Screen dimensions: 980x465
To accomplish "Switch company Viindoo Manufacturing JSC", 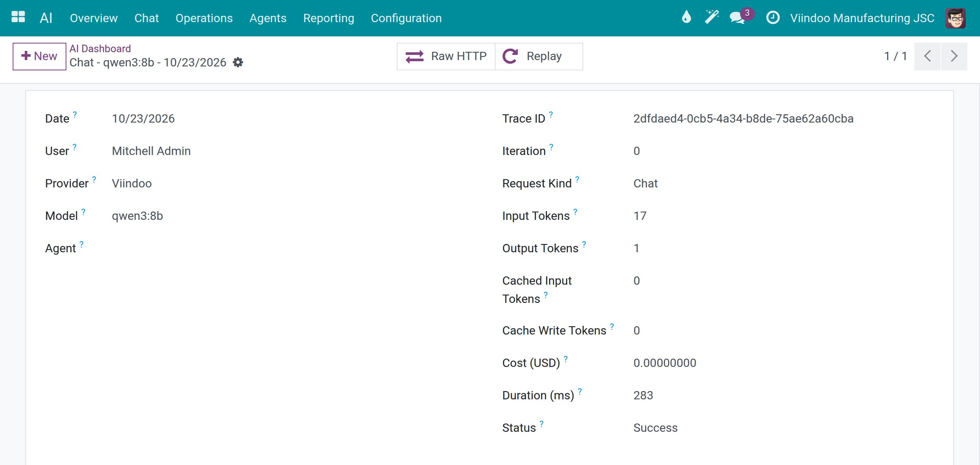I will coord(862,18).
